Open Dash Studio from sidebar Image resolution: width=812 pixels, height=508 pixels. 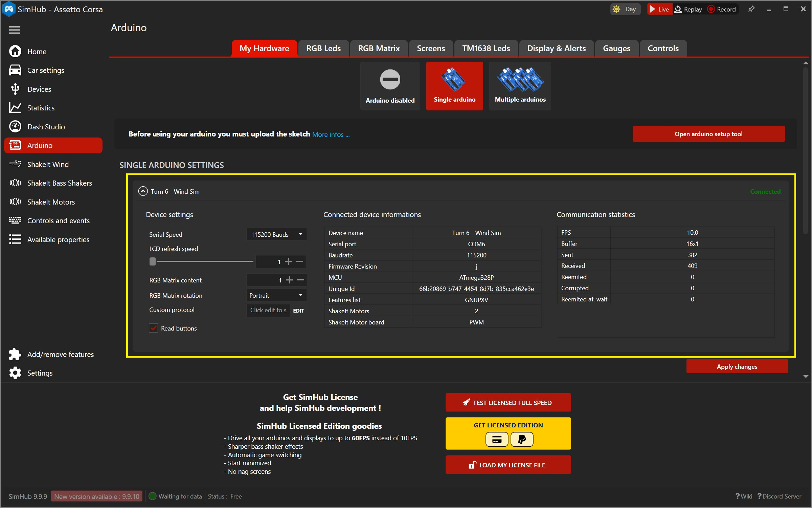(x=46, y=127)
